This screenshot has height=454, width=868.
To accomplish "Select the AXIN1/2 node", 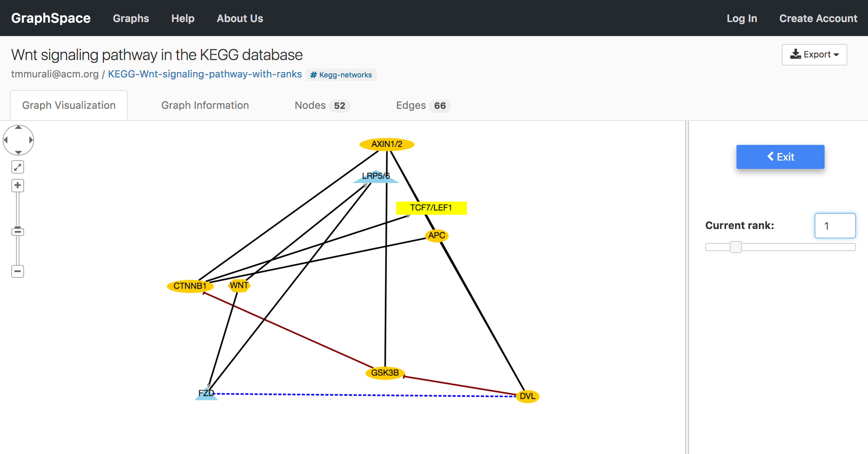I will point(387,144).
